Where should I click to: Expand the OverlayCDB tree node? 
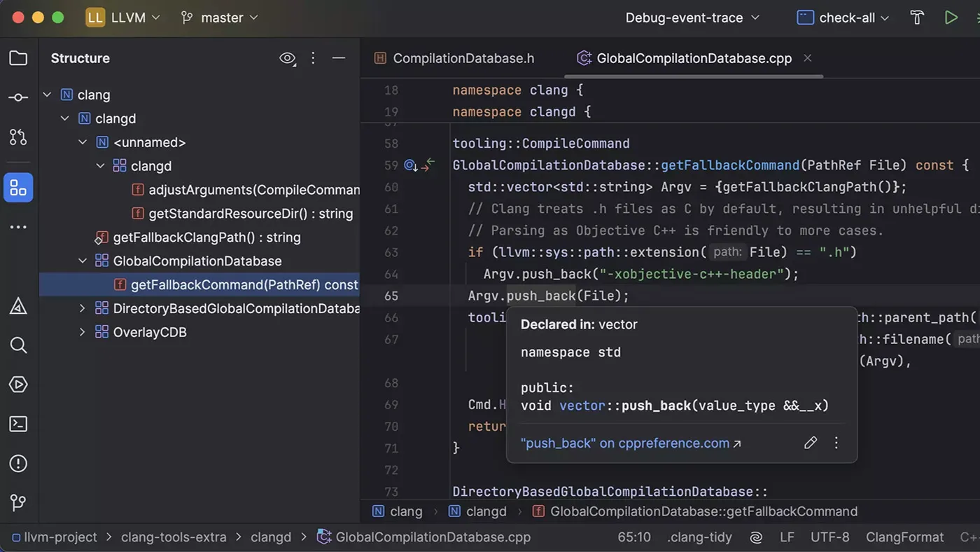pyautogui.click(x=82, y=331)
